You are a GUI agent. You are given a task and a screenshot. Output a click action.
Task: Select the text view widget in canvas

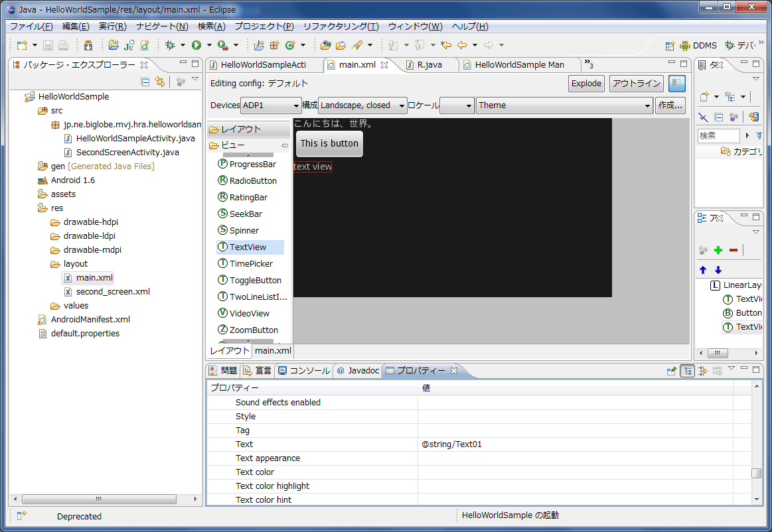coord(313,167)
